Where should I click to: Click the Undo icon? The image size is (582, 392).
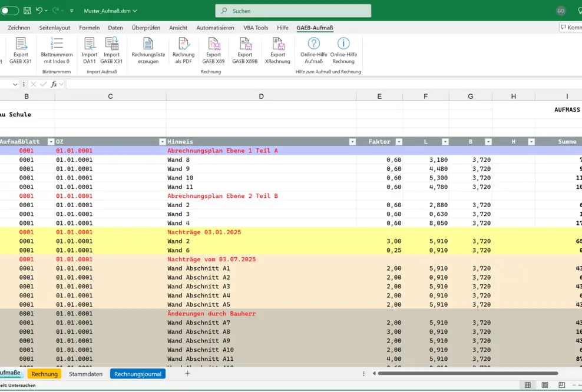tap(39, 11)
